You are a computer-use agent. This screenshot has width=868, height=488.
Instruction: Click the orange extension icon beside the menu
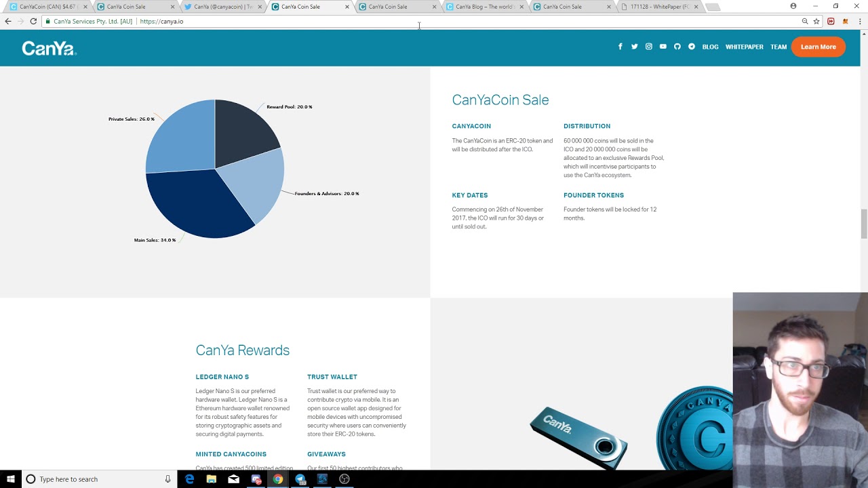coord(845,21)
